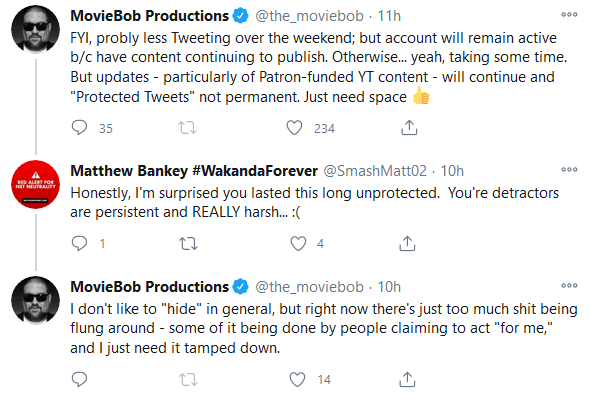Reply to Matthew Bankey's tweet
Screen dimensions: 589x397
pyautogui.click(x=79, y=243)
